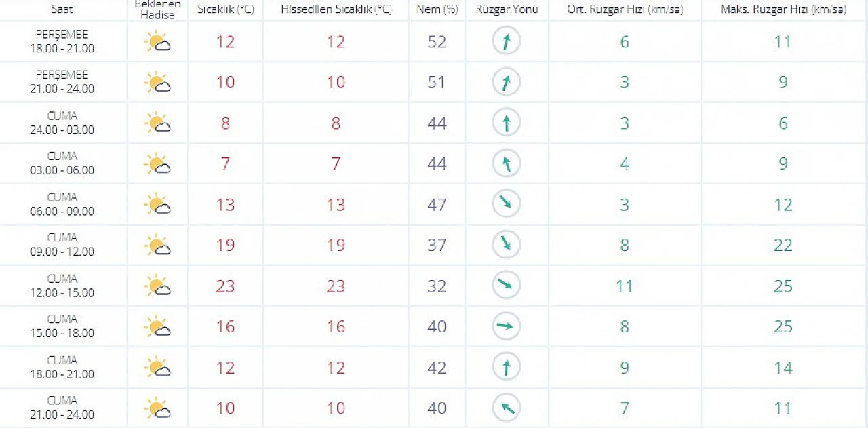Click the humidity value 52 for Perşembe
This screenshot has height=428, width=868.
click(437, 42)
